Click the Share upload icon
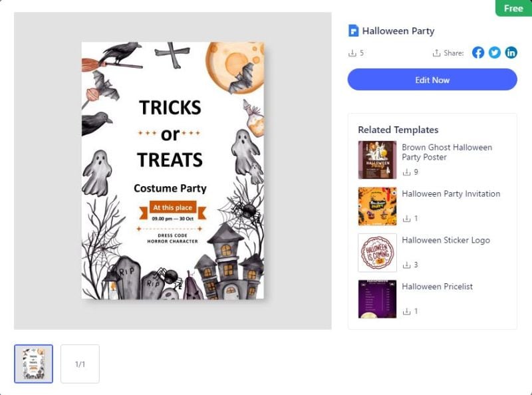This screenshot has height=395, width=532. tap(436, 53)
